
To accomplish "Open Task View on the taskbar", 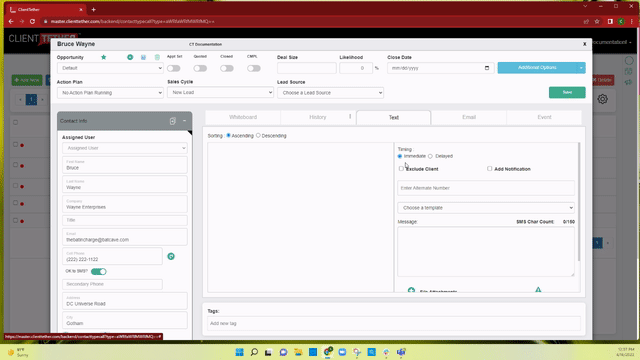I will point(268,352).
